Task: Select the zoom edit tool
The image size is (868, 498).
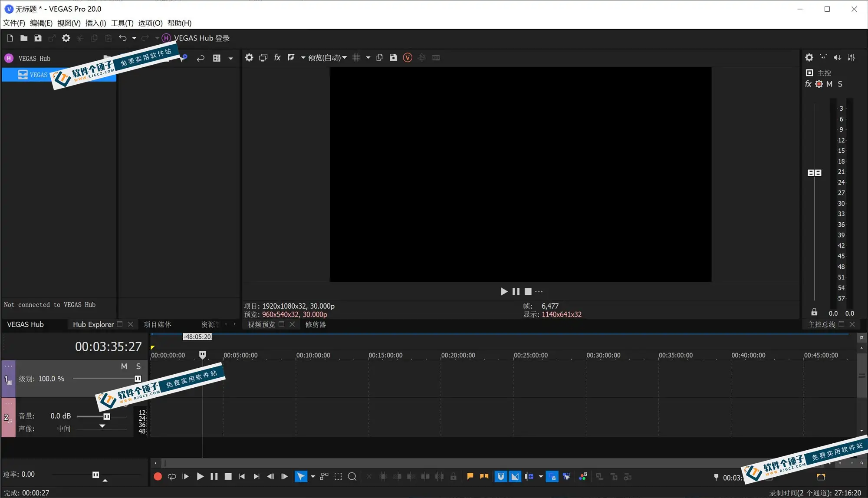Action: [x=352, y=477]
